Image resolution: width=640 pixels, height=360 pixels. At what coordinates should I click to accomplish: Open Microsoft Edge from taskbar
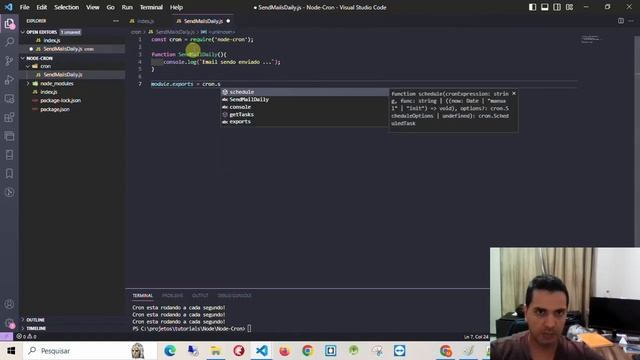[x=170, y=351]
